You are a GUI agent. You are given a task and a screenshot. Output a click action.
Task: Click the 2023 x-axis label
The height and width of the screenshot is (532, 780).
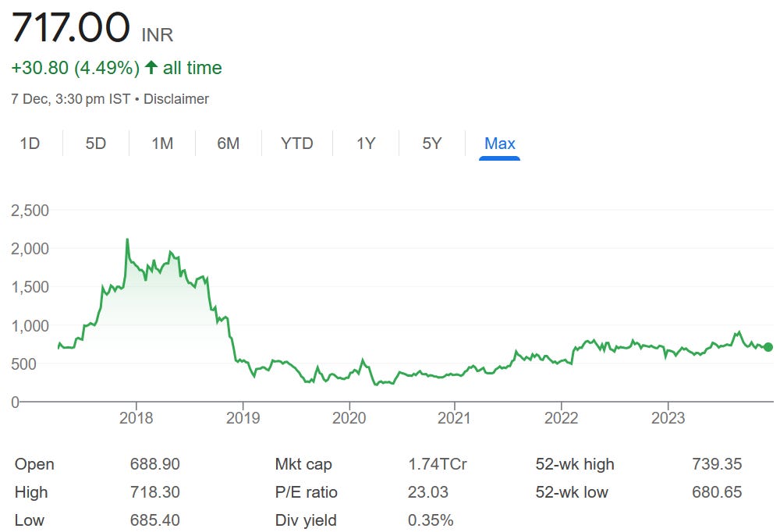(668, 417)
